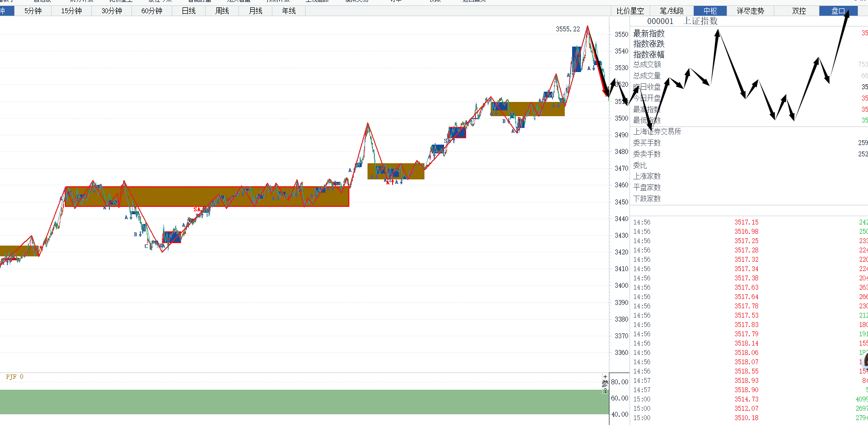Viewport: 868px width, 425px height.
Task: Toggle the 盘口 panel button
Action: pos(838,11)
